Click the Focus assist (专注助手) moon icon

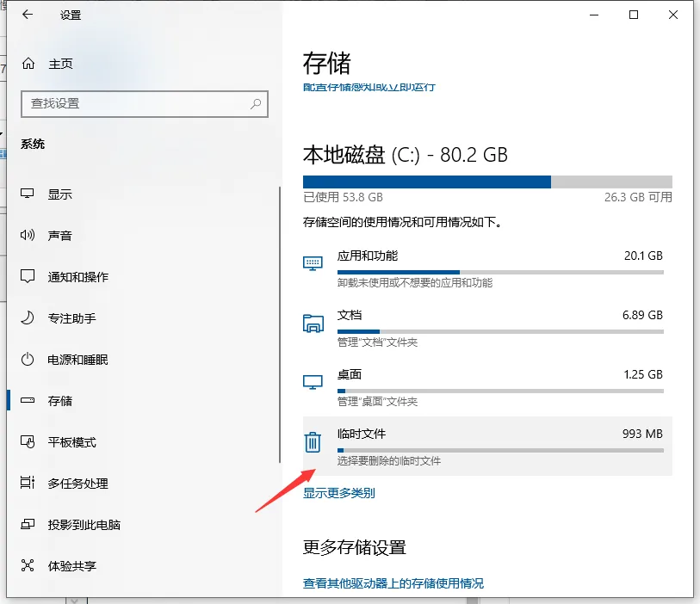(28, 318)
